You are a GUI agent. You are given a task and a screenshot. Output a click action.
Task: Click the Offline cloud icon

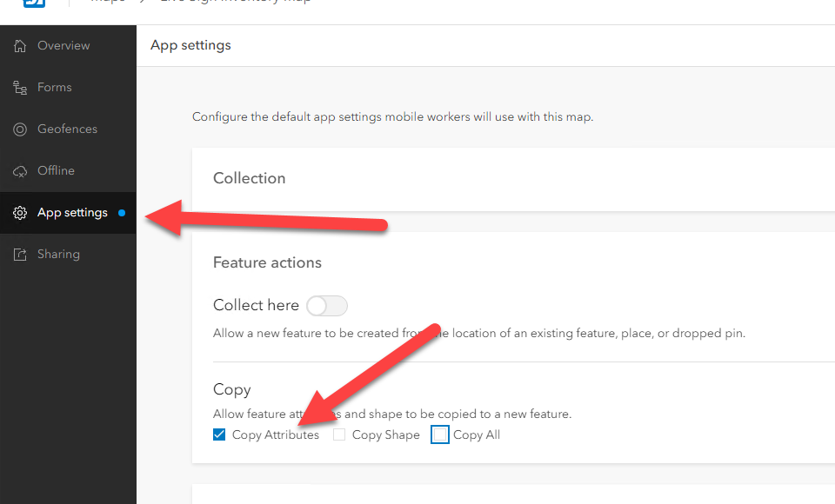[x=20, y=171]
